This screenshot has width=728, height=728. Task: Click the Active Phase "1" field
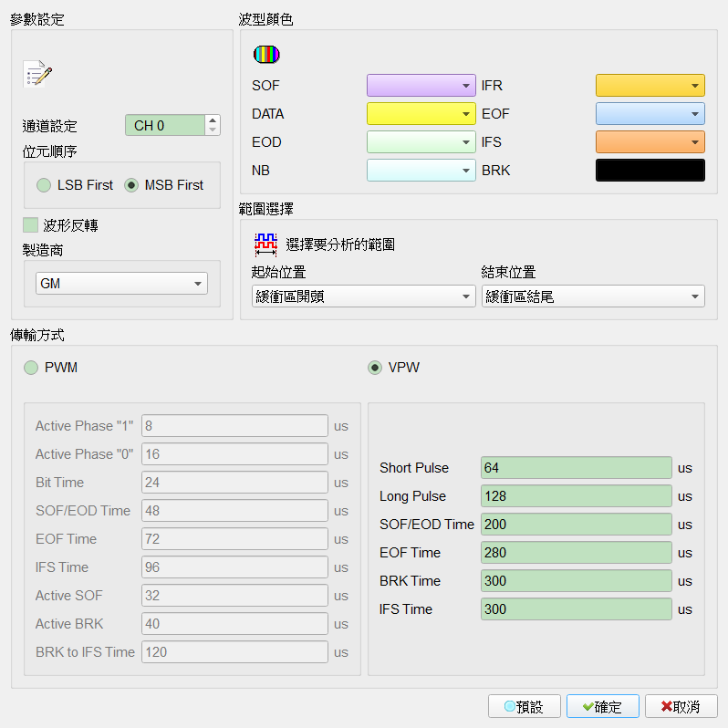pos(234,426)
